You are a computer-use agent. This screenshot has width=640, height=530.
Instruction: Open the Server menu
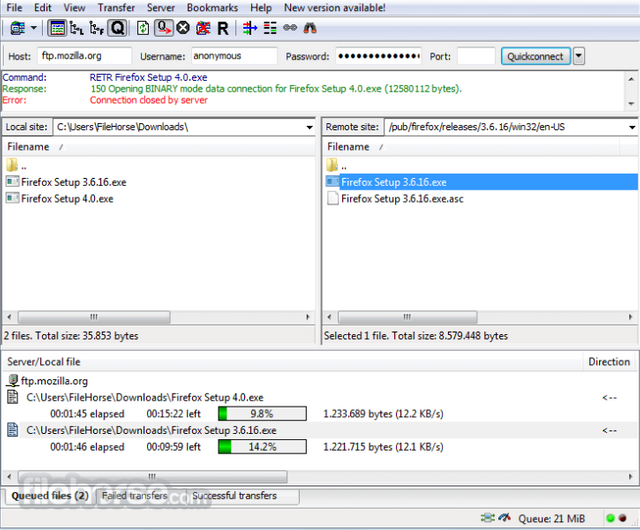tap(161, 8)
